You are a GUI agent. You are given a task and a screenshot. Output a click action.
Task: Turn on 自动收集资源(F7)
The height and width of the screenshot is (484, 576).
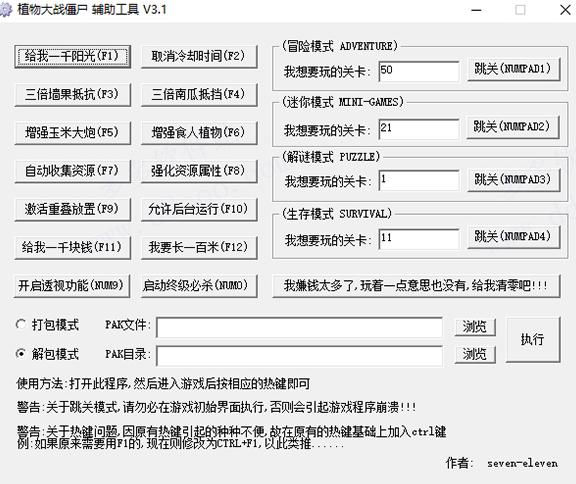(72, 171)
